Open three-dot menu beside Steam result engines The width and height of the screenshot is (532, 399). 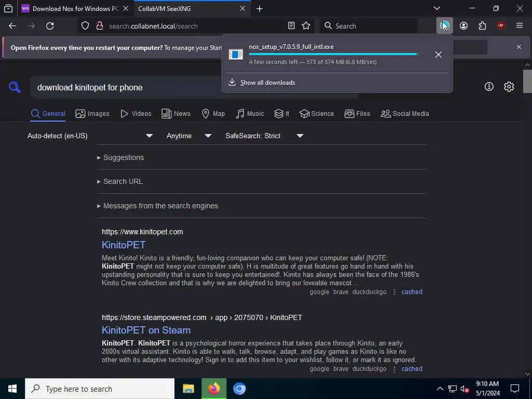(x=394, y=369)
